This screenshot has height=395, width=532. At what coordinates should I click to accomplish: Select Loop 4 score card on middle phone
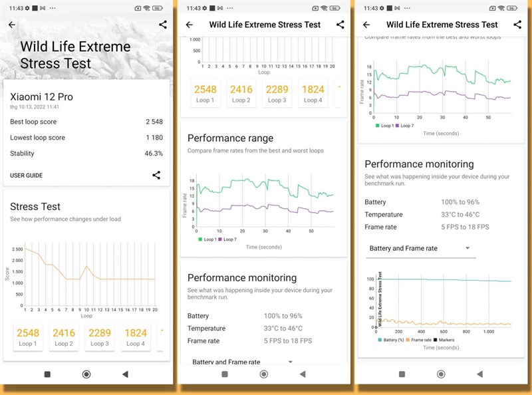(x=313, y=93)
